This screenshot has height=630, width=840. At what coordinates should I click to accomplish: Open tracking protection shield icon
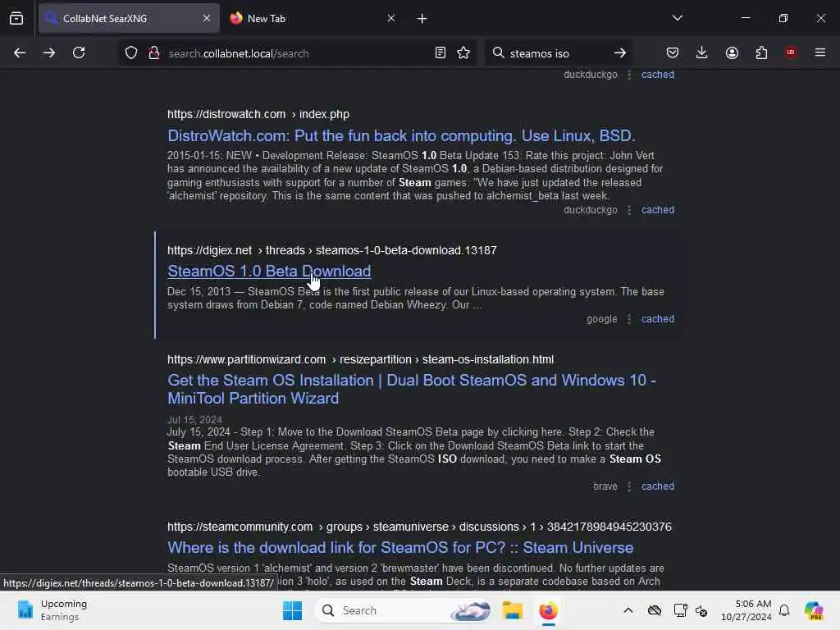pos(131,53)
